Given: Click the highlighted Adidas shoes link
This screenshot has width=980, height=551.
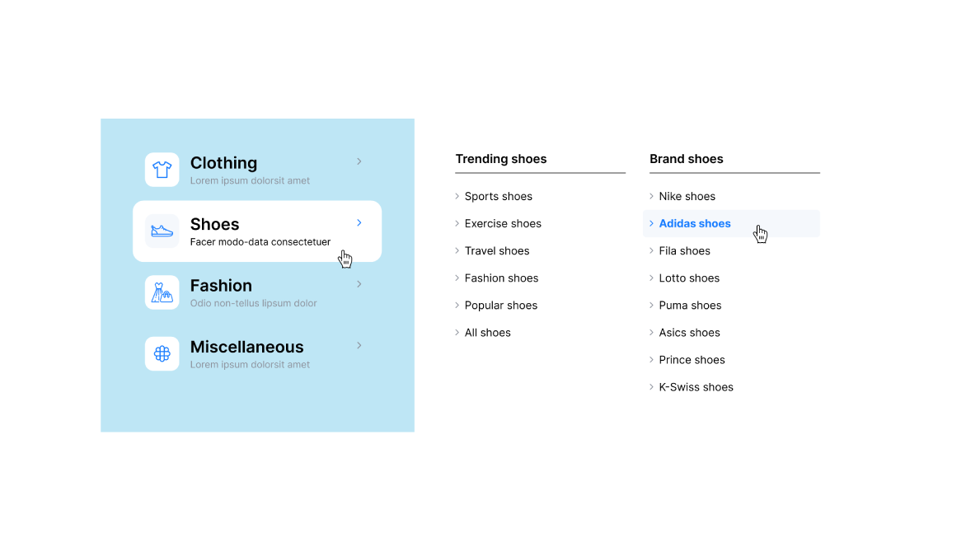Looking at the screenshot, I should click(695, 223).
